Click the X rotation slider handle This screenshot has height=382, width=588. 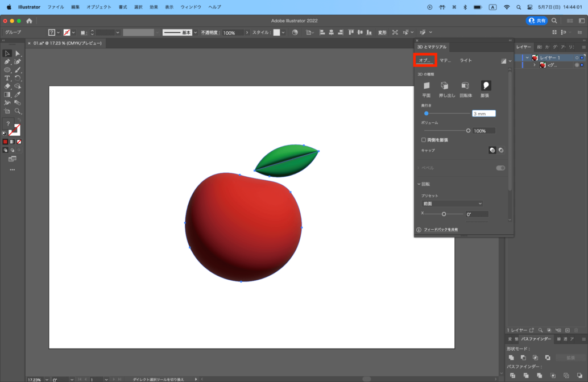pos(444,214)
